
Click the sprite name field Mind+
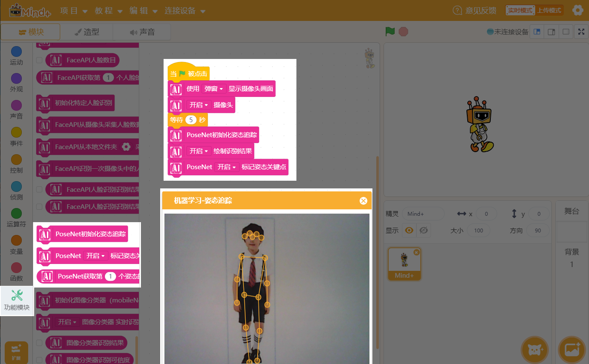click(423, 214)
